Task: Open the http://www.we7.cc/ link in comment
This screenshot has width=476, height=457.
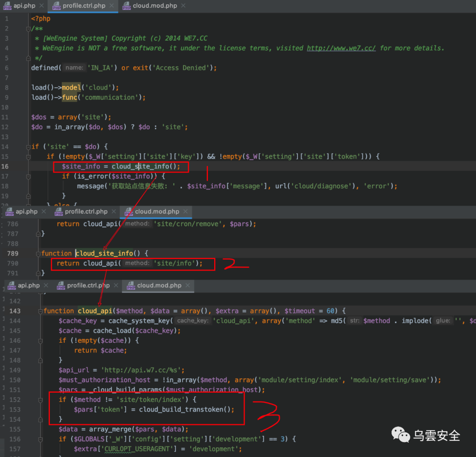Action: [341, 49]
